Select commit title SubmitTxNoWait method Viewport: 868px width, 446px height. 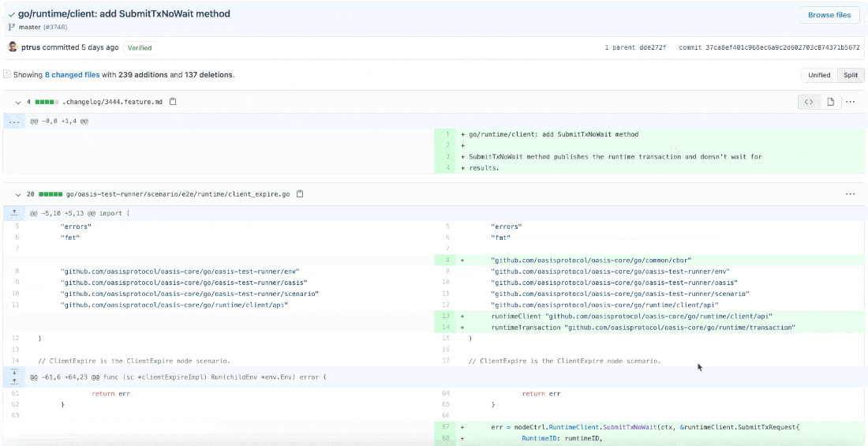pyautogui.click(x=124, y=14)
